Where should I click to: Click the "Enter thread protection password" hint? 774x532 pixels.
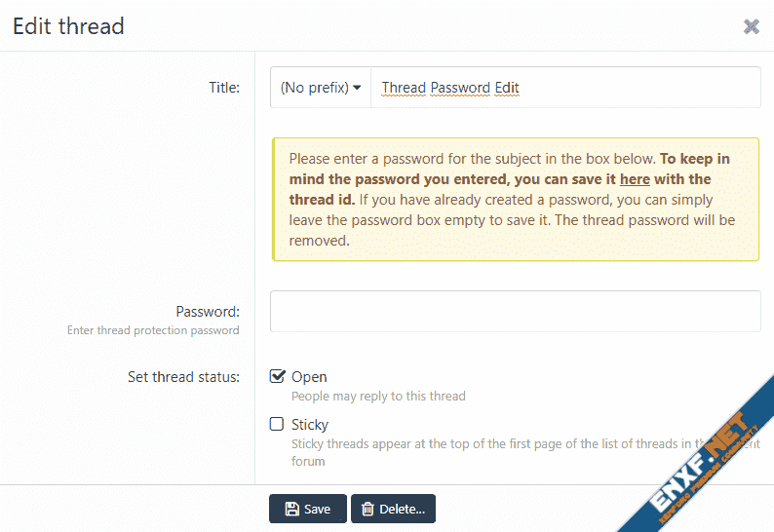[153, 330]
